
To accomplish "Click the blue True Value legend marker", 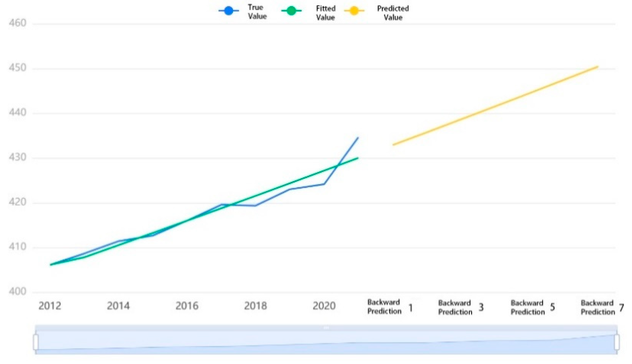I will coord(229,11).
